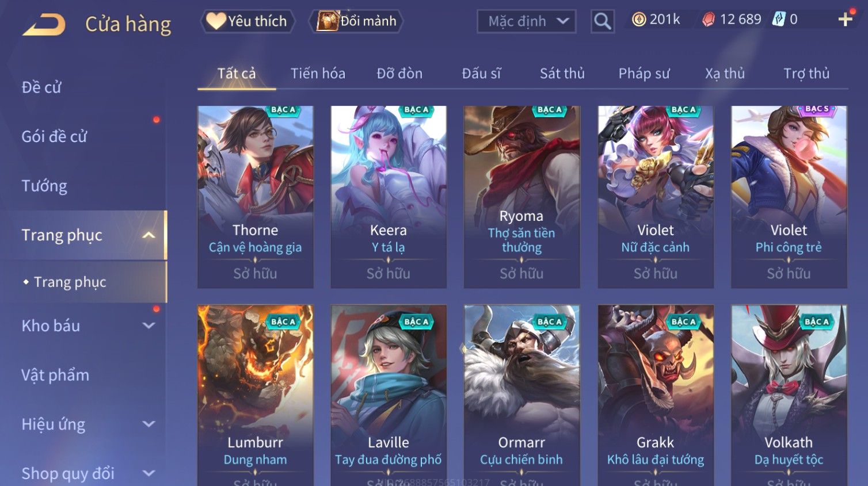Image resolution: width=868 pixels, height=486 pixels.
Task: Switch to the Pháp sư tab
Action: tap(644, 74)
